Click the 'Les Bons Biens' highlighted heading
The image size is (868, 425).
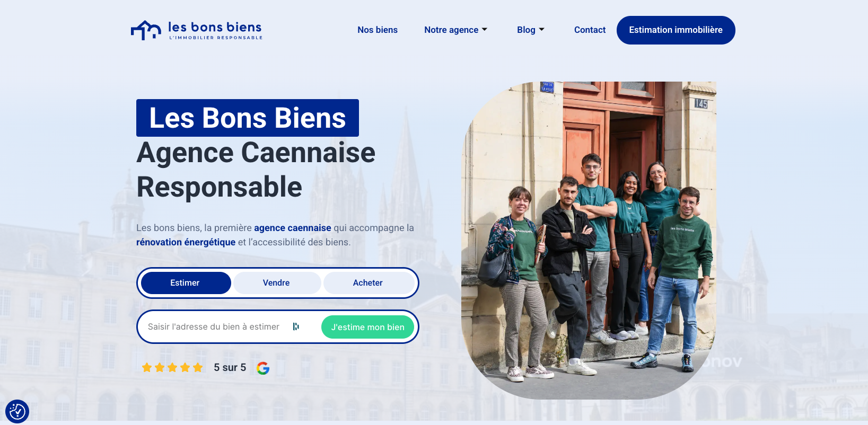click(x=248, y=118)
